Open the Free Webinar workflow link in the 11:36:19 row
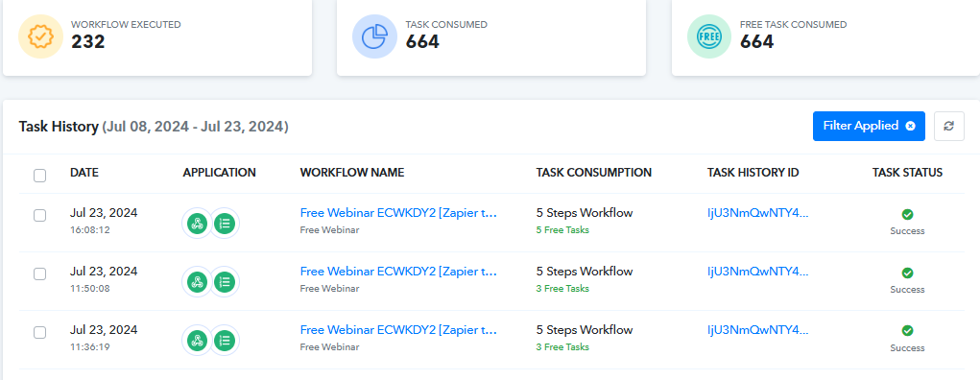Image resolution: width=980 pixels, height=380 pixels. point(398,330)
